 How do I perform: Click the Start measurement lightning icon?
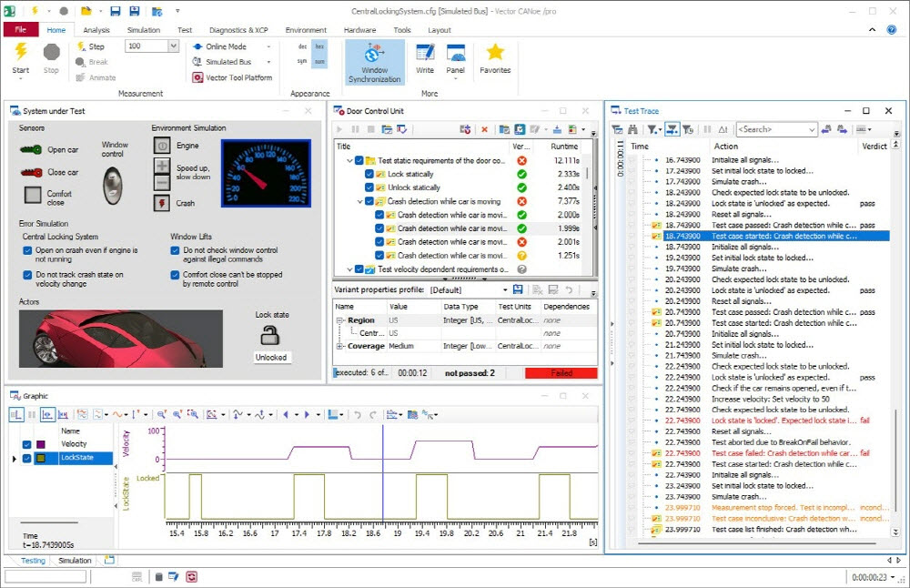click(x=20, y=53)
